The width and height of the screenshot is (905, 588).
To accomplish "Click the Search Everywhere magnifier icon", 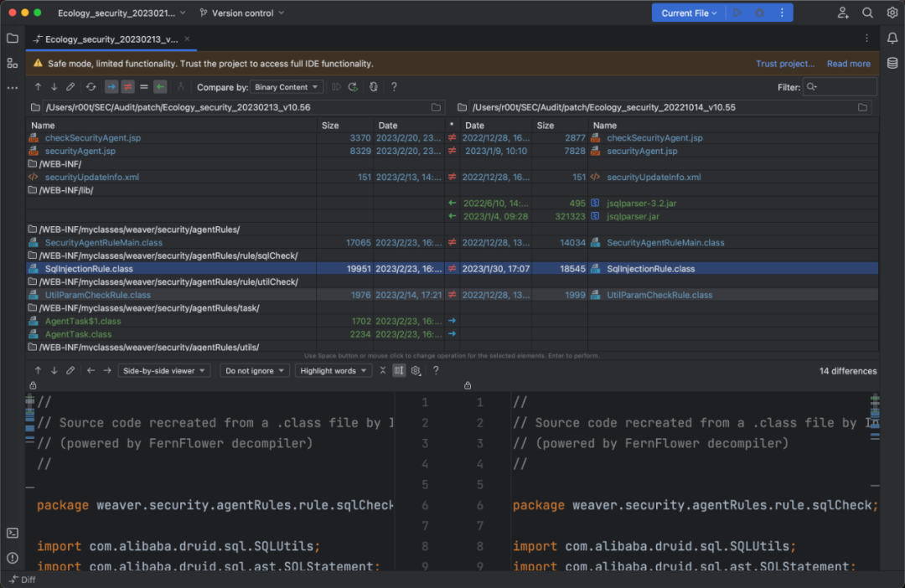I will click(868, 13).
